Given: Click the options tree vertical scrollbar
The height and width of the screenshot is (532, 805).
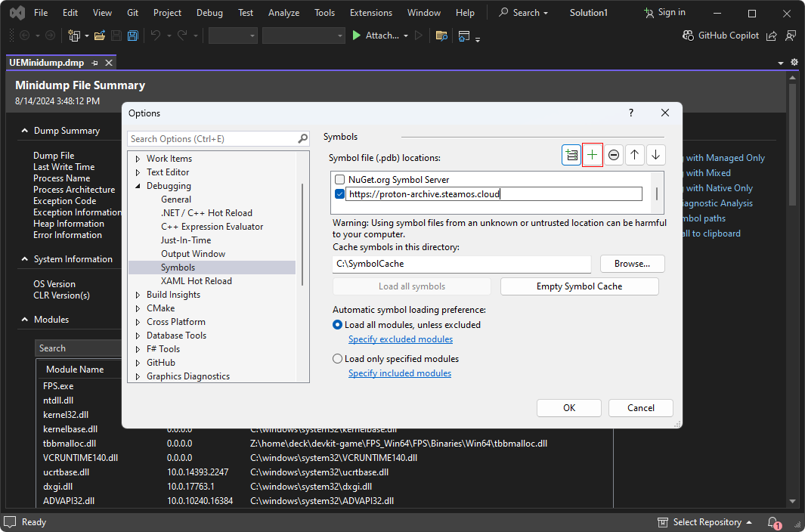Looking at the screenshot, I should coord(302,234).
